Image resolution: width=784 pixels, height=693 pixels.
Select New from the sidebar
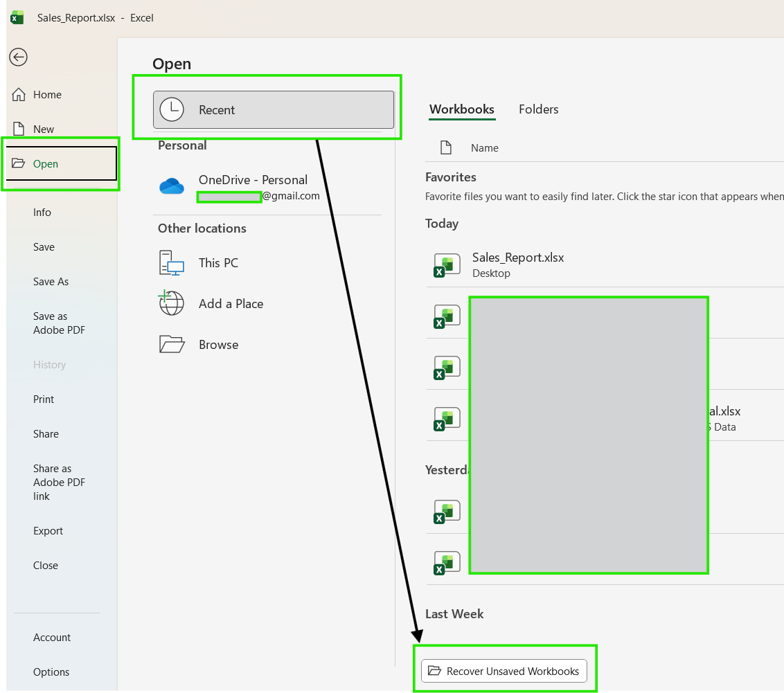tap(44, 129)
